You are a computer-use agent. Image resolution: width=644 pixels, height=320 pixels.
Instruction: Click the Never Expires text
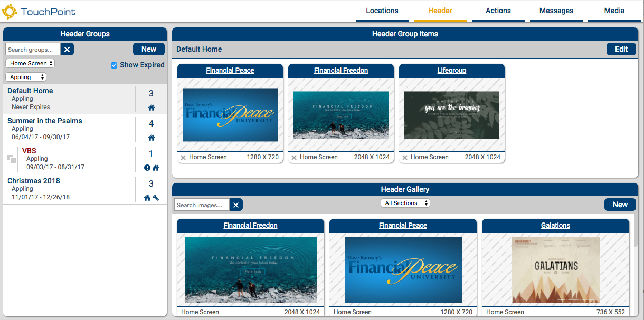31,107
